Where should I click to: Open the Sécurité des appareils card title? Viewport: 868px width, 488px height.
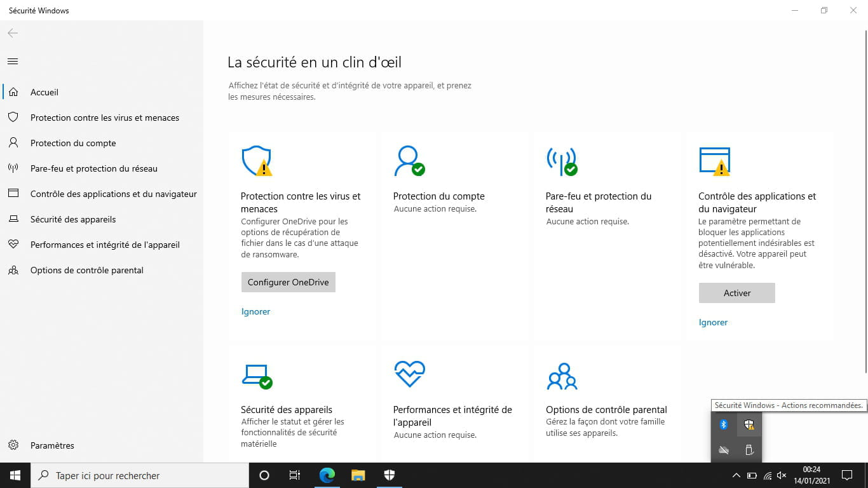287,410
